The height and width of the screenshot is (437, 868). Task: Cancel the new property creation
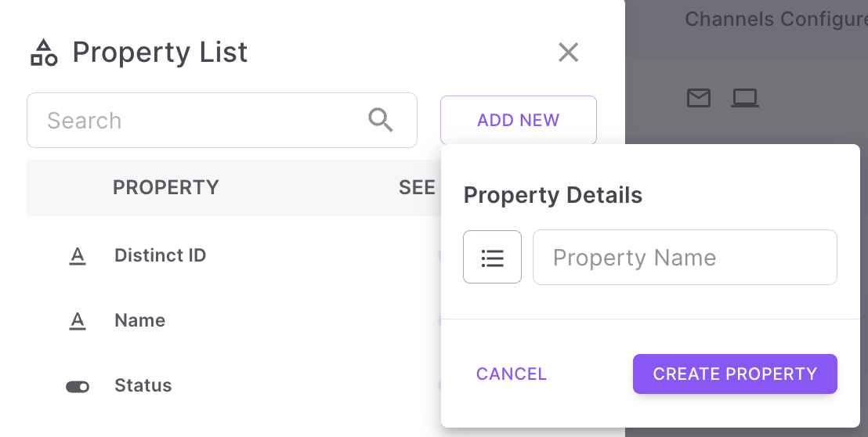coord(512,374)
